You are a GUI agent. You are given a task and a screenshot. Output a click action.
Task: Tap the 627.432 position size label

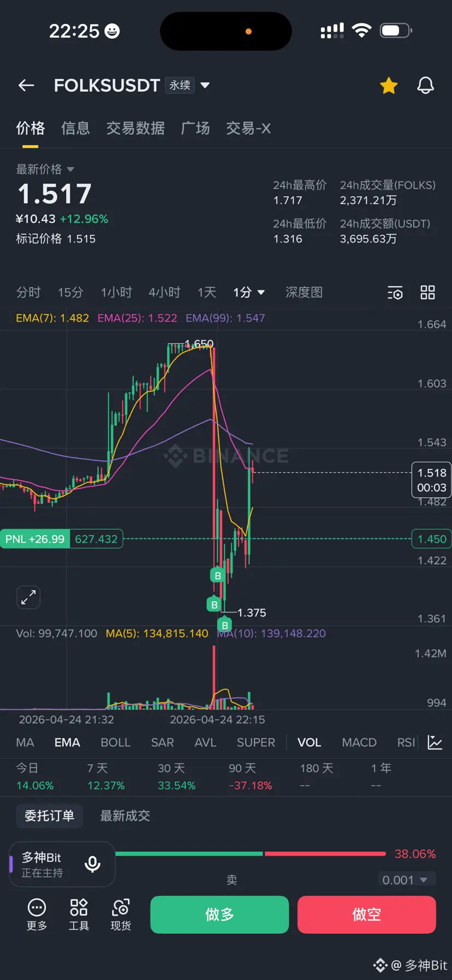(x=96, y=539)
